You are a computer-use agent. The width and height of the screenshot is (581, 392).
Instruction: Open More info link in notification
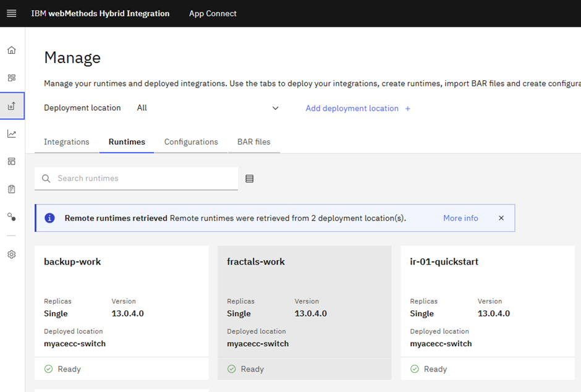(x=460, y=218)
